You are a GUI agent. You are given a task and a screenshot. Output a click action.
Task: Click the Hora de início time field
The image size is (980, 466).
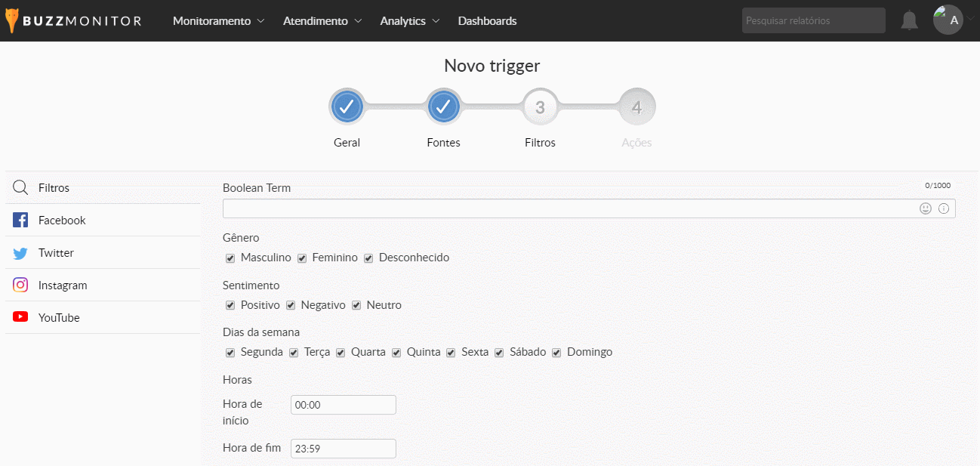tap(343, 405)
